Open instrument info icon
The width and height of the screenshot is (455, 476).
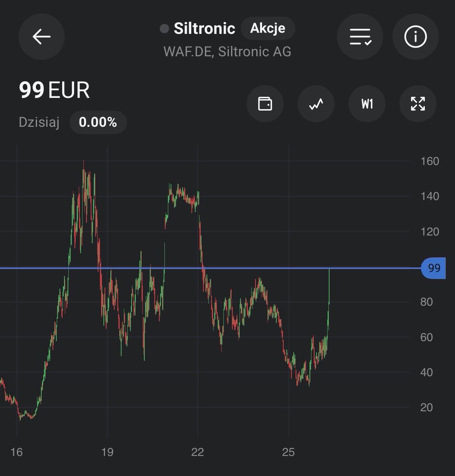point(415,37)
